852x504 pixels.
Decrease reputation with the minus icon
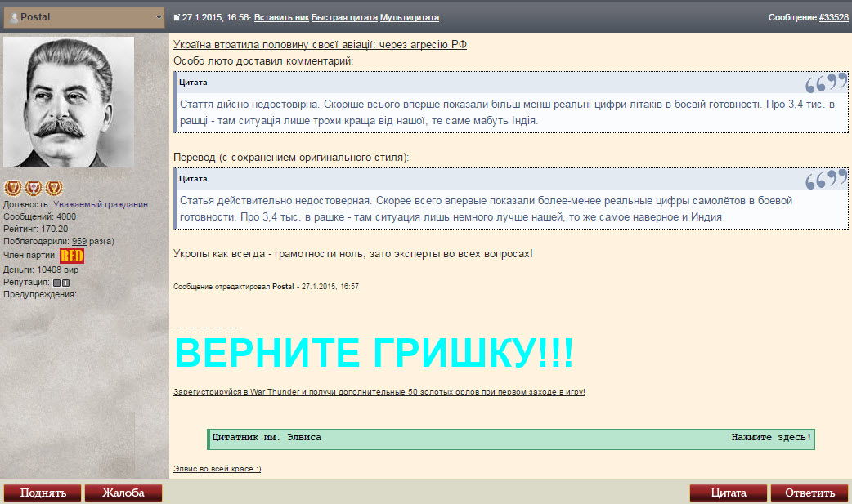pos(56,283)
